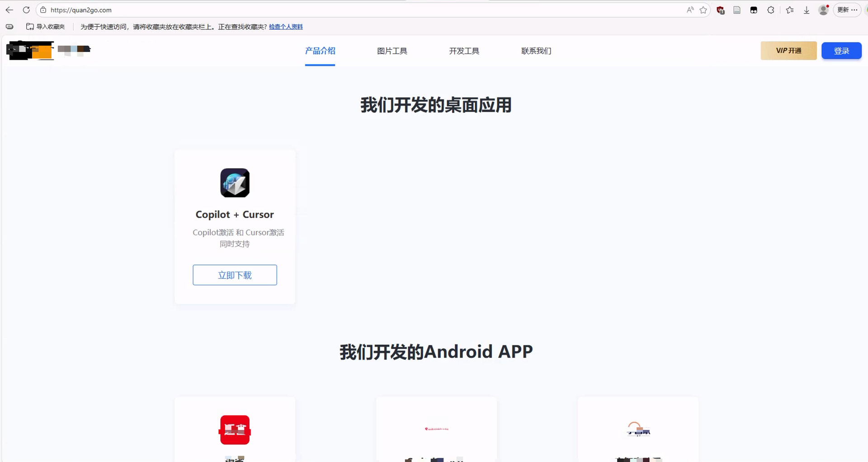
Task: Click the Copilot + Cursor app icon
Action: 235,183
